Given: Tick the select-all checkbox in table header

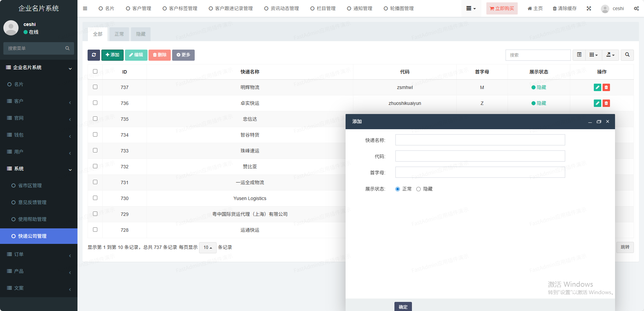Looking at the screenshot, I should tap(95, 72).
